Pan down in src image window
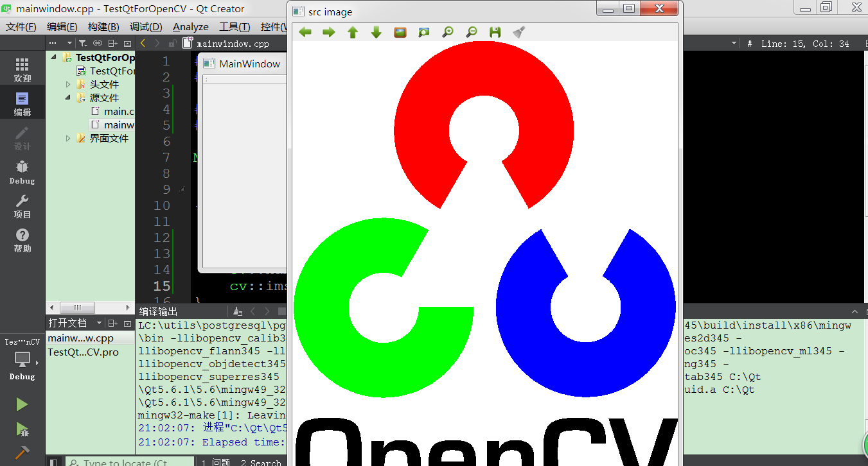 click(376, 32)
